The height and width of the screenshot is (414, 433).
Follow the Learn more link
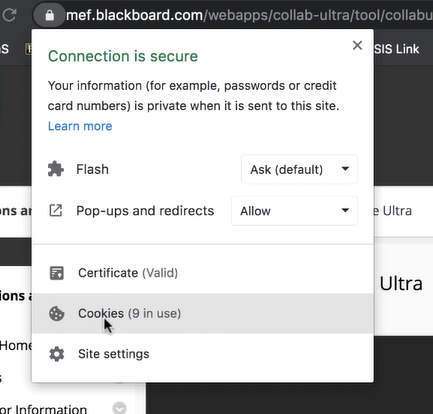[80, 126]
